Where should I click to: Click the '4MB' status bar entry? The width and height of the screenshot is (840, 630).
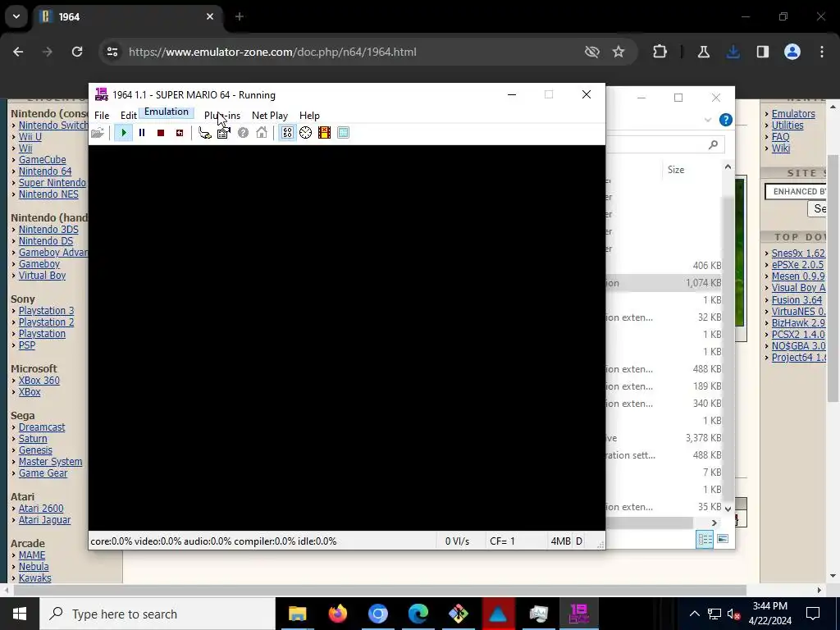(560, 541)
